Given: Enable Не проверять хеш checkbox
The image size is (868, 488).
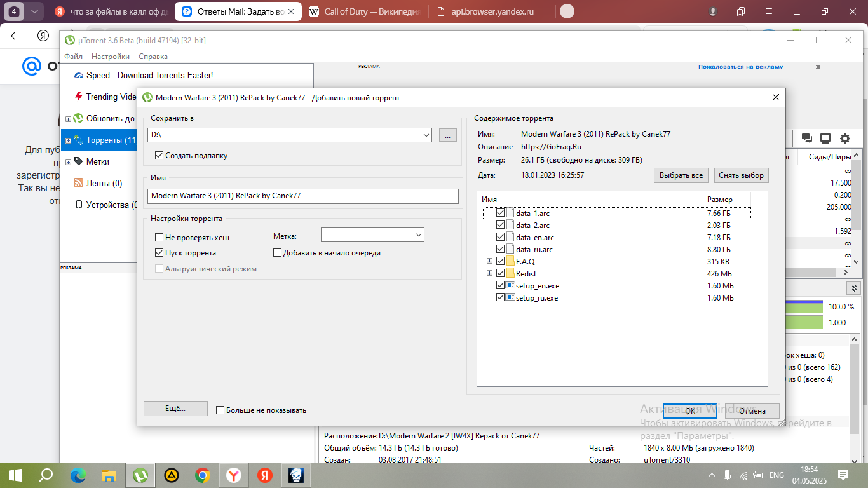Looking at the screenshot, I should pos(159,237).
